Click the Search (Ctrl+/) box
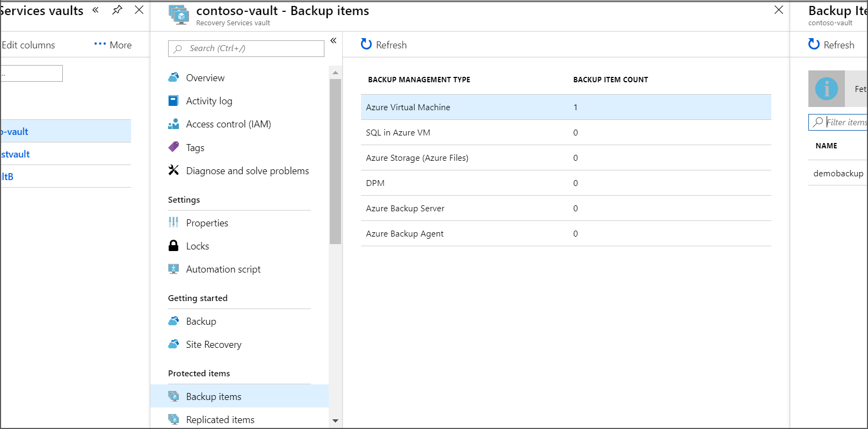This screenshot has width=868, height=429. click(246, 48)
